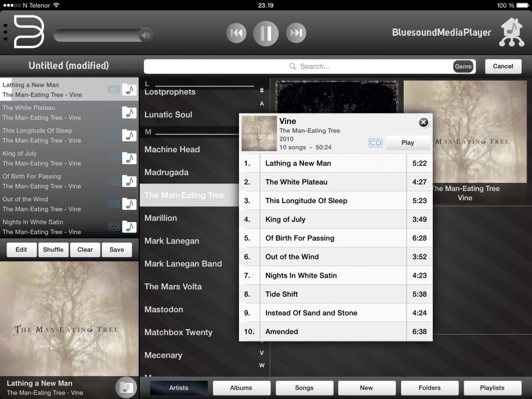
Task: Jump to index letter W
Action: (261, 365)
